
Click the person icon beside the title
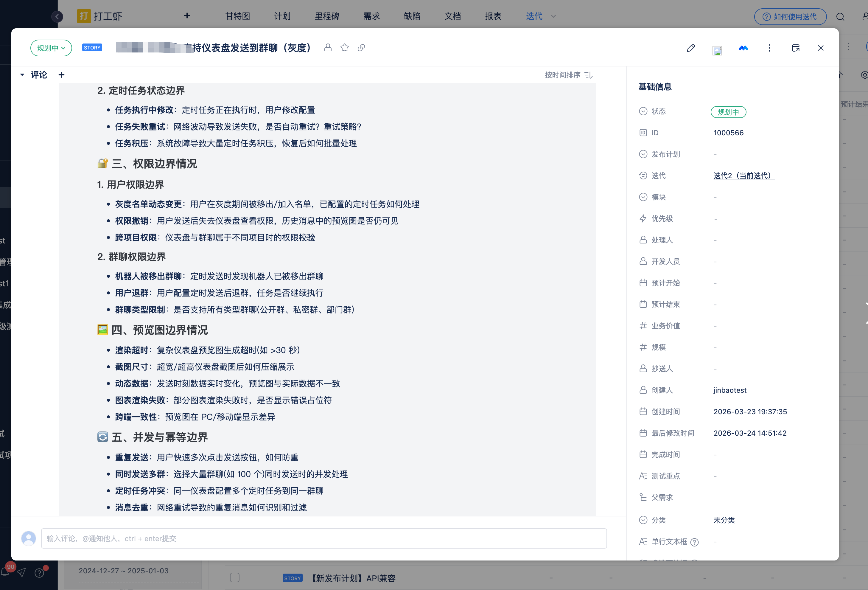pos(328,47)
